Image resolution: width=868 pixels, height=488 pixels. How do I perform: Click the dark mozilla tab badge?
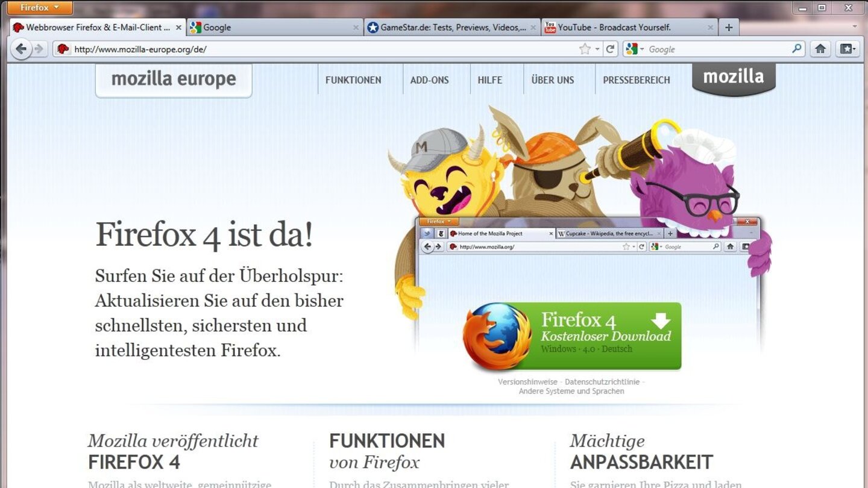click(x=734, y=78)
